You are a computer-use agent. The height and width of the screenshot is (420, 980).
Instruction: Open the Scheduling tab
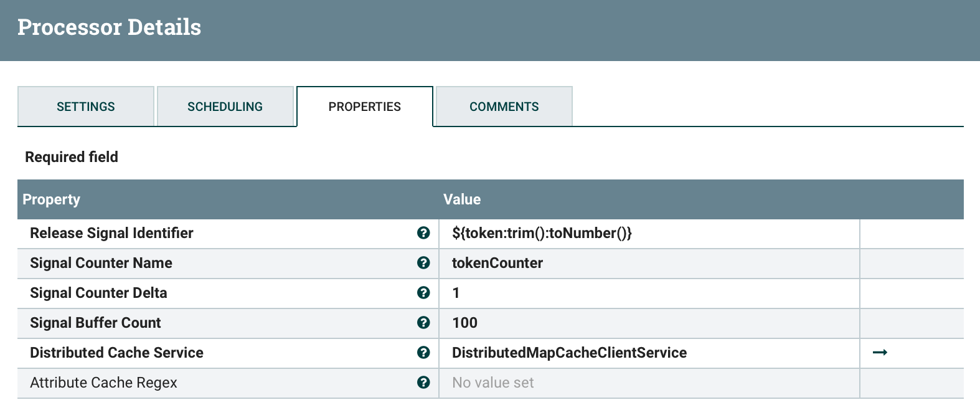coord(225,107)
